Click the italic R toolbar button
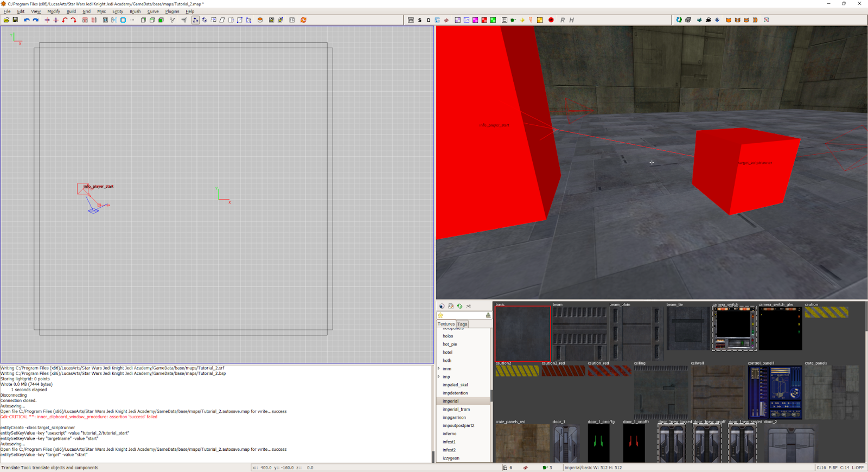Image resolution: width=868 pixels, height=472 pixels. pyautogui.click(x=563, y=20)
